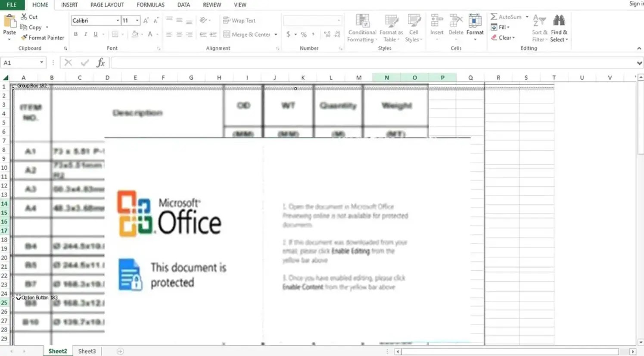Decrease cell indent

tap(203, 34)
